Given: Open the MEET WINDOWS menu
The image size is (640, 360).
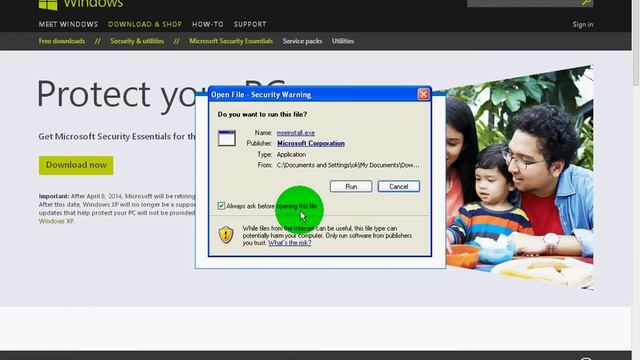Looking at the screenshot, I should 68,24.
